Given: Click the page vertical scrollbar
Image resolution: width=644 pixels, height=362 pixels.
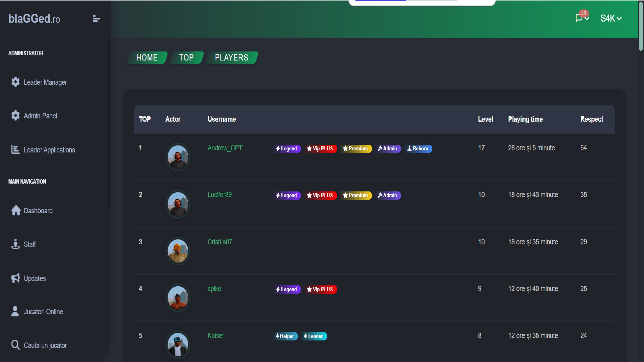Looking at the screenshot, I should point(641,26).
